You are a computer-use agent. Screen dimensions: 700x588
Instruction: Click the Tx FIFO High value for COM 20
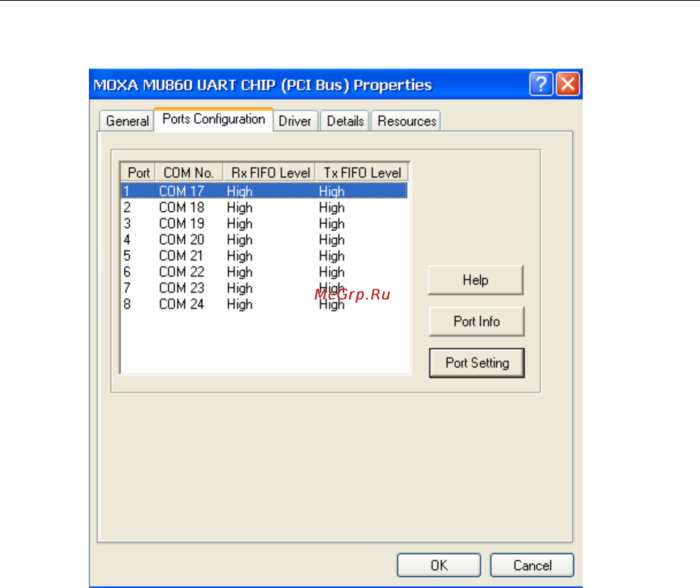point(332,240)
